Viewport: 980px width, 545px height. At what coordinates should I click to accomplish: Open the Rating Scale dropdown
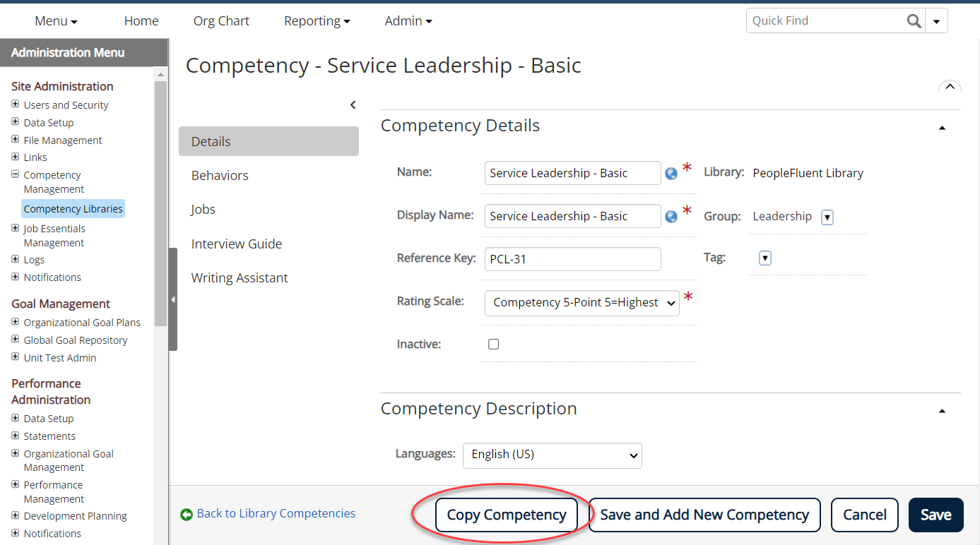[x=581, y=302]
